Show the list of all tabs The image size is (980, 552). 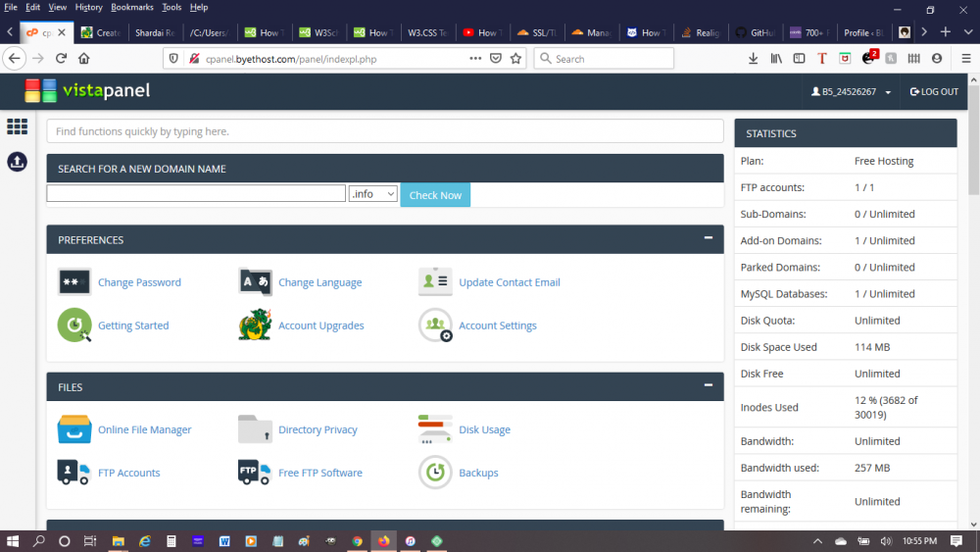coord(968,32)
